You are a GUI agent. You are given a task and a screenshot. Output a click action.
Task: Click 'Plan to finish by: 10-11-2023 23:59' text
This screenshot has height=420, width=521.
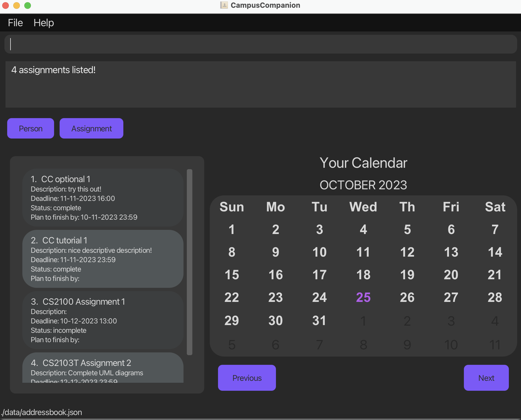click(x=84, y=217)
